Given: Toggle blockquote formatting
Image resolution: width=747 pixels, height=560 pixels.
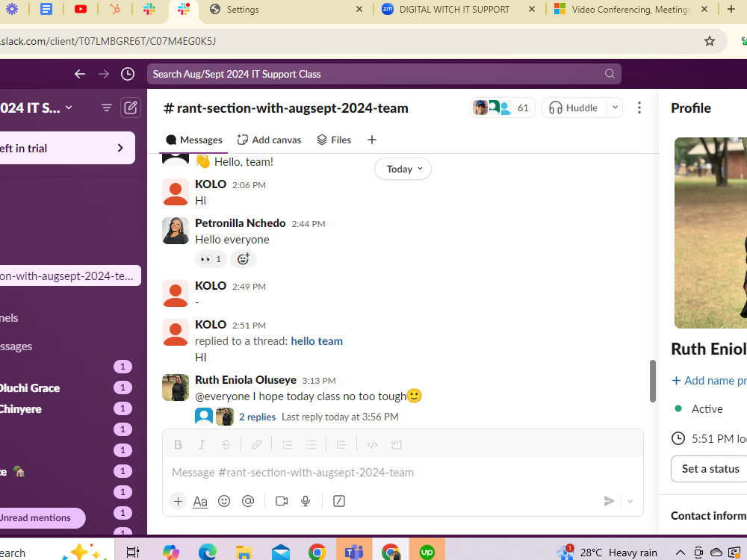Looking at the screenshot, I should coord(341,445).
